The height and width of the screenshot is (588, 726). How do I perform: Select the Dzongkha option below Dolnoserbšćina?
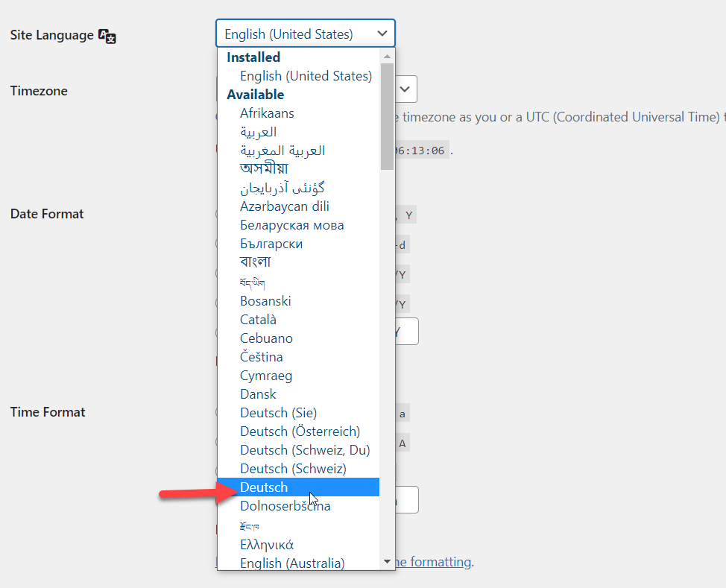[250, 526]
